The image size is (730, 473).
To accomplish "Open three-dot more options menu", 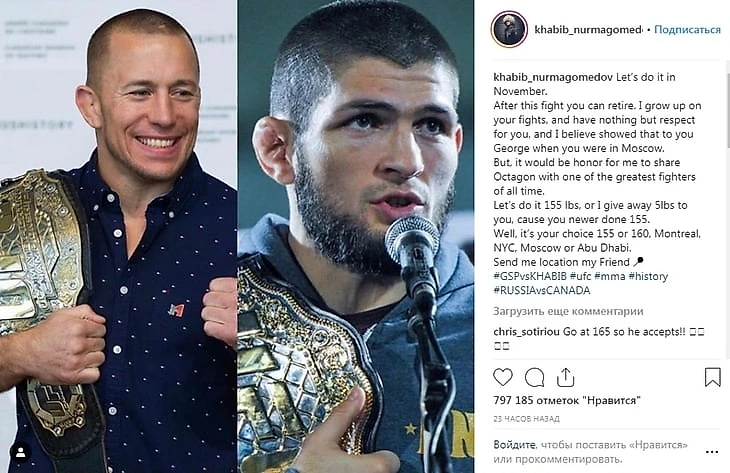I will [712, 452].
